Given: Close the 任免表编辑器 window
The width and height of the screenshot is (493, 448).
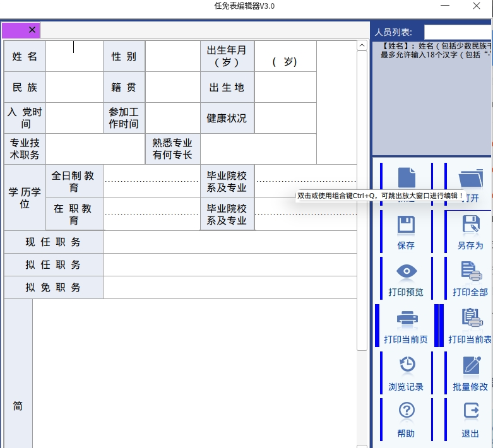Looking at the screenshot, I should click(477, 6).
